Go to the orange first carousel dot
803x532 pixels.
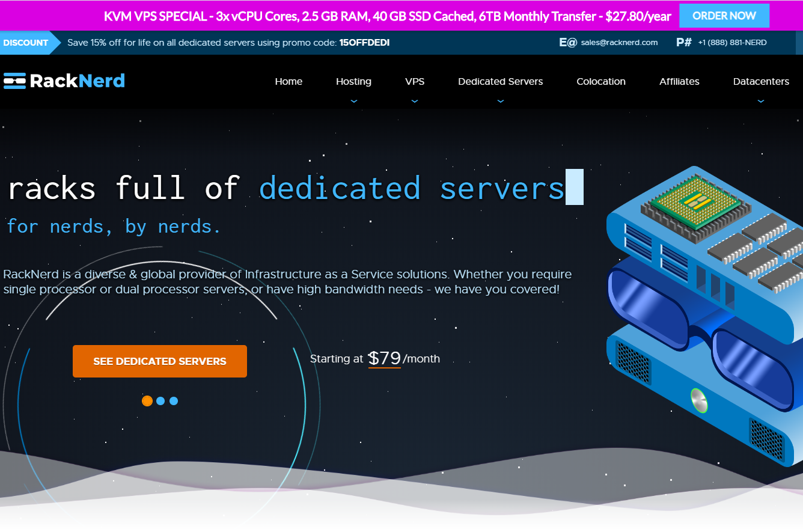pos(147,401)
